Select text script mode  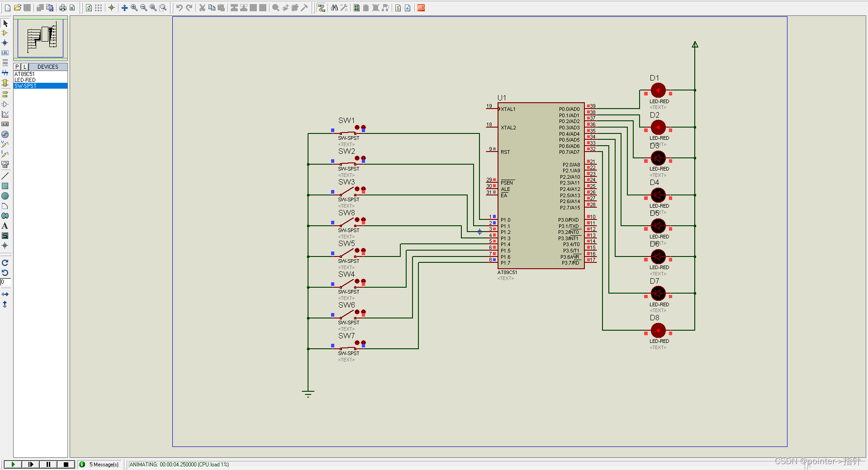click(5, 63)
